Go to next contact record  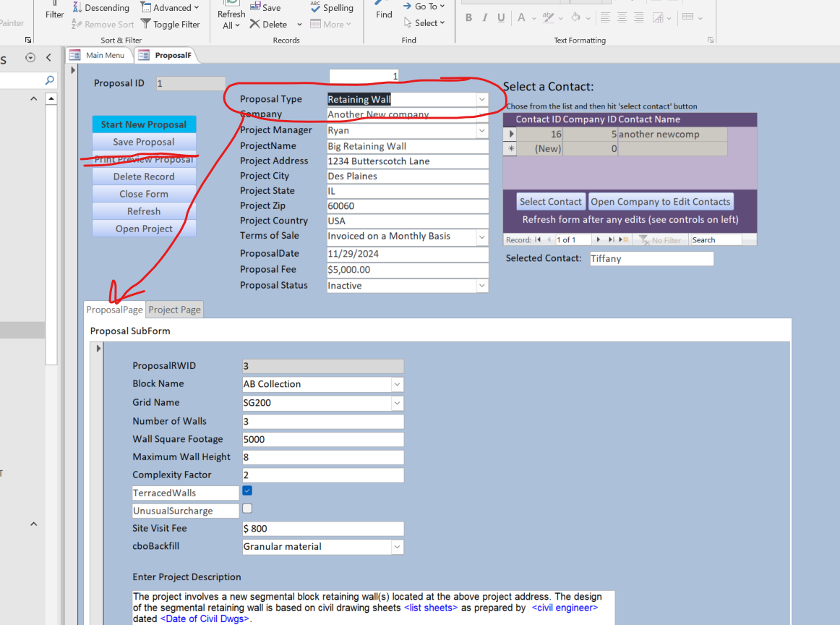[599, 239]
